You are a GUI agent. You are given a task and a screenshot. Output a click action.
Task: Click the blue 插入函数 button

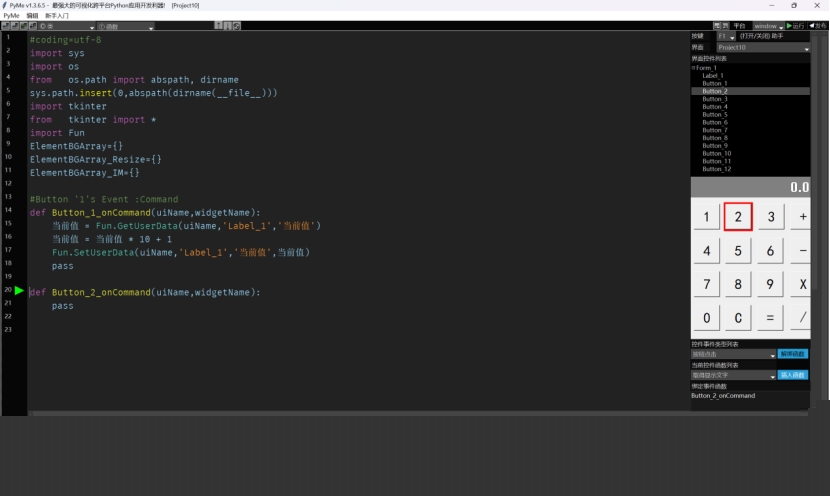click(x=793, y=375)
